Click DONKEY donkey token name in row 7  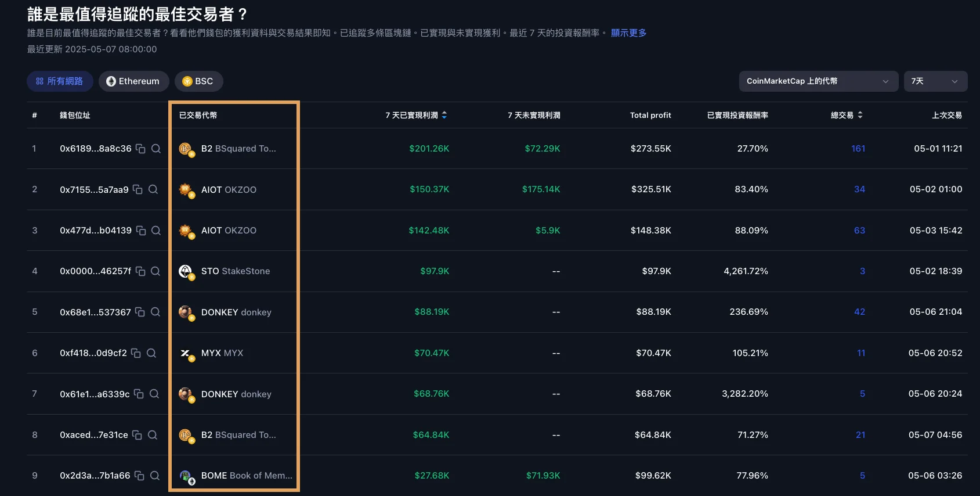tap(236, 394)
